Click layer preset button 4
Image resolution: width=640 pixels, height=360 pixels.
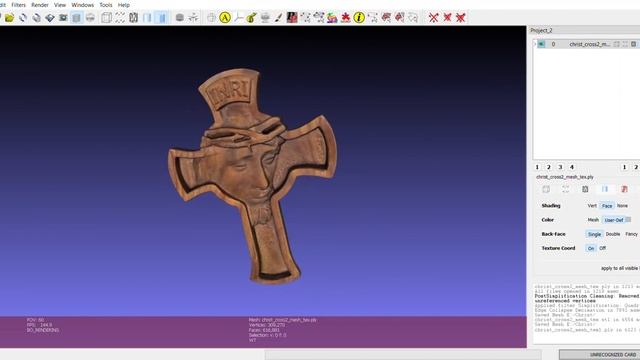(572, 167)
